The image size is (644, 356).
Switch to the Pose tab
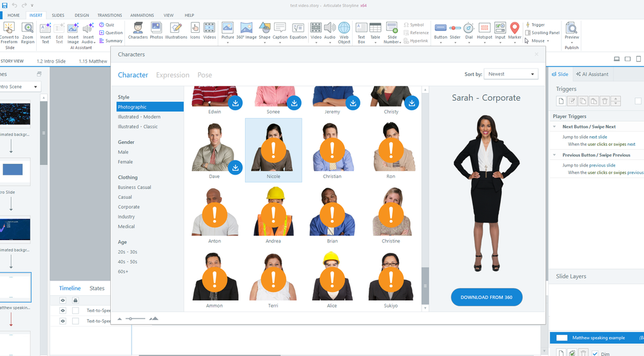[x=204, y=75]
